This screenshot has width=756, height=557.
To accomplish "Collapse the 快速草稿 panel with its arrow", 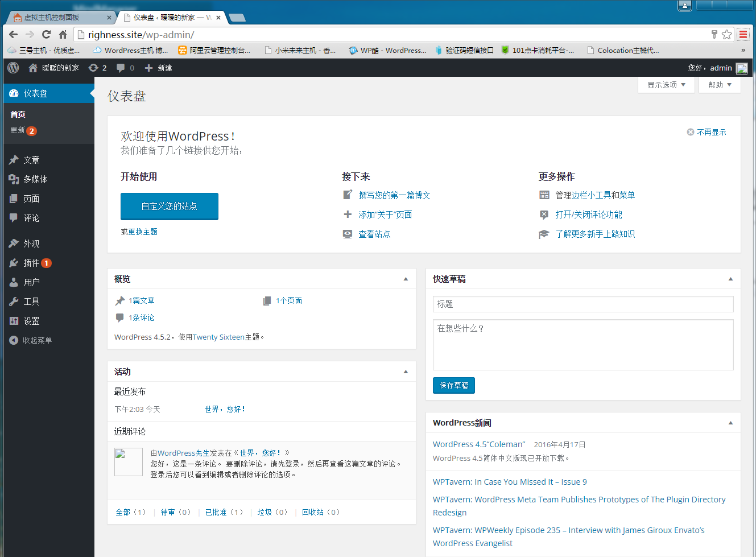I will coord(730,279).
